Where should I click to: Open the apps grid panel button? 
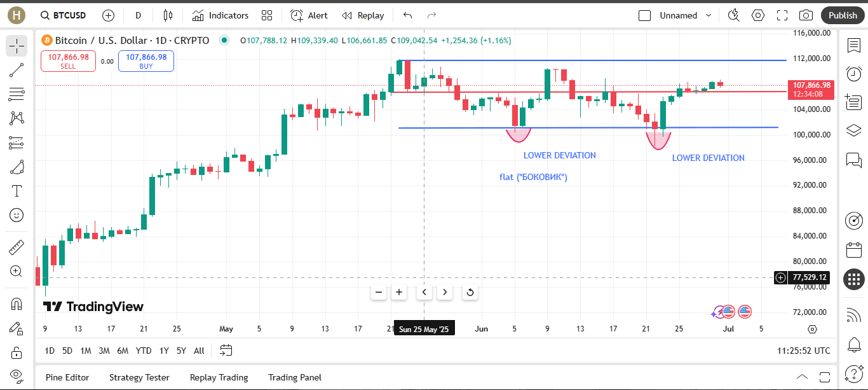point(854,279)
